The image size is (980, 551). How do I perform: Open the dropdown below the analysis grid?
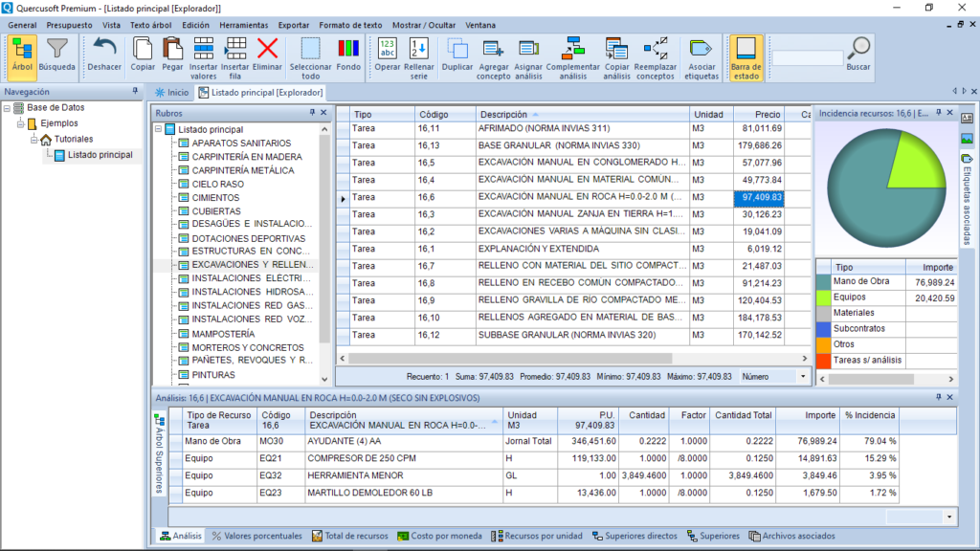pyautogui.click(x=949, y=517)
